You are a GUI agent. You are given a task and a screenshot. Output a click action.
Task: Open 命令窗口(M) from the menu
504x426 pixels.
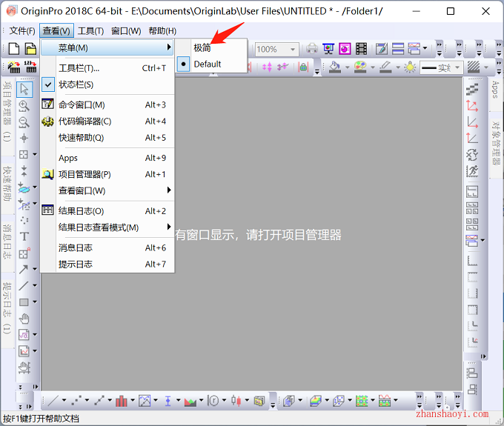(107, 104)
